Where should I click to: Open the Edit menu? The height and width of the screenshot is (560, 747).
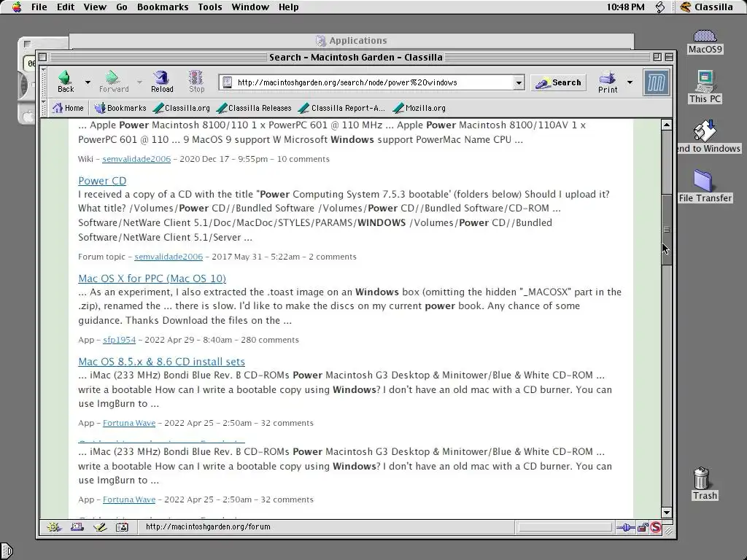(x=65, y=7)
